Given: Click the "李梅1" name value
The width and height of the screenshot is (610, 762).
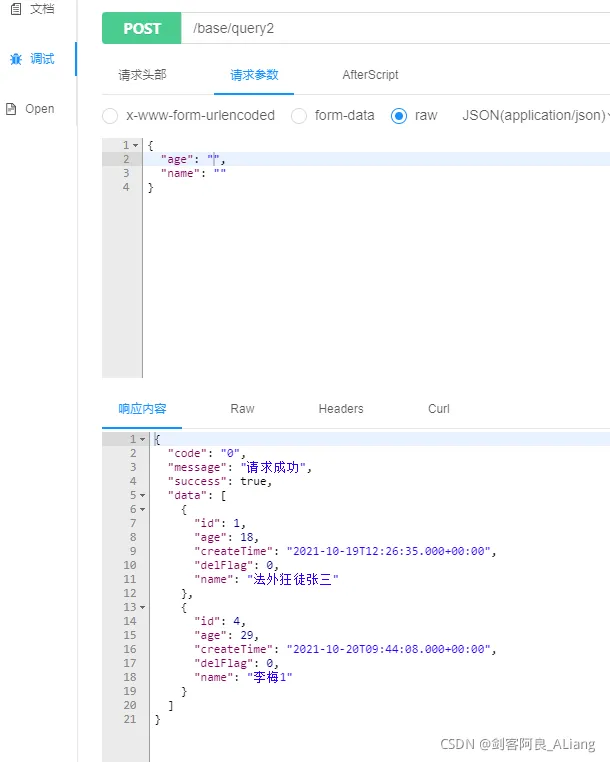Looking at the screenshot, I should coord(270,677).
